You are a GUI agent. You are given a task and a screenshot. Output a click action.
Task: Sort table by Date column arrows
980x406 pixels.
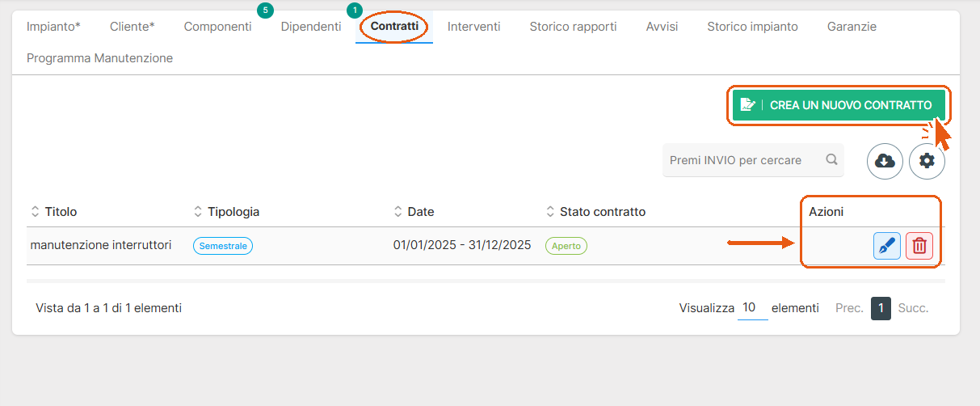click(x=397, y=212)
